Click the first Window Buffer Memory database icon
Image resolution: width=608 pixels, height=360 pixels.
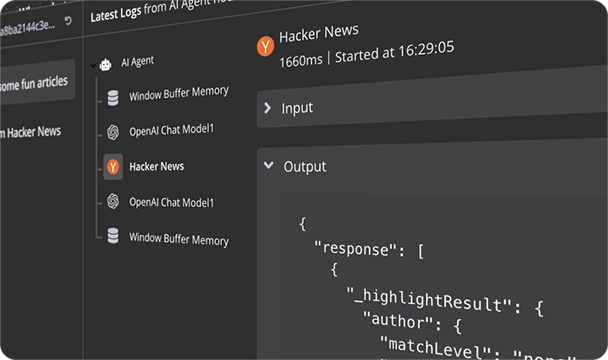click(x=113, y=98)
